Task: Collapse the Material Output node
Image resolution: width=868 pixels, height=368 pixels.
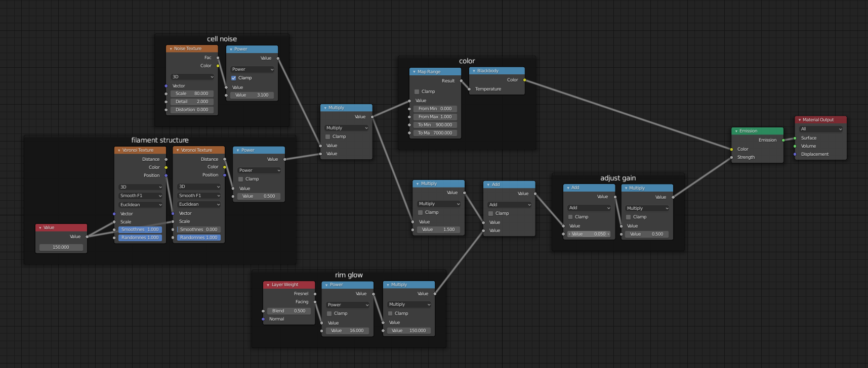Action: coord(800,120)
